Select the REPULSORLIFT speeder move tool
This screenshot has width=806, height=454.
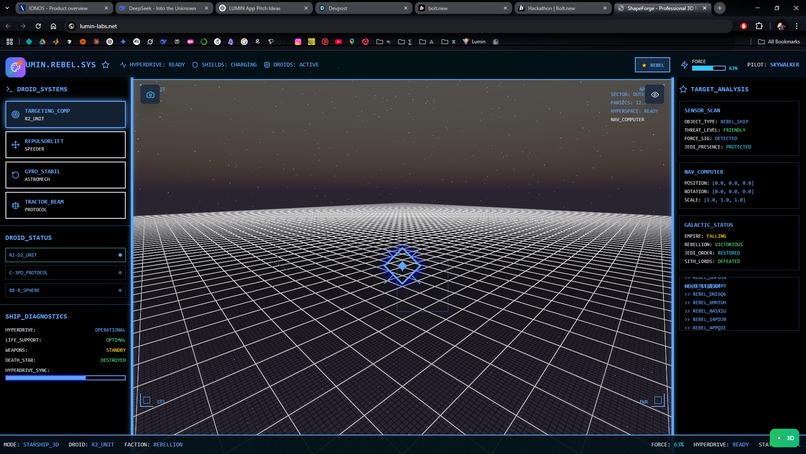pos(65,144)
